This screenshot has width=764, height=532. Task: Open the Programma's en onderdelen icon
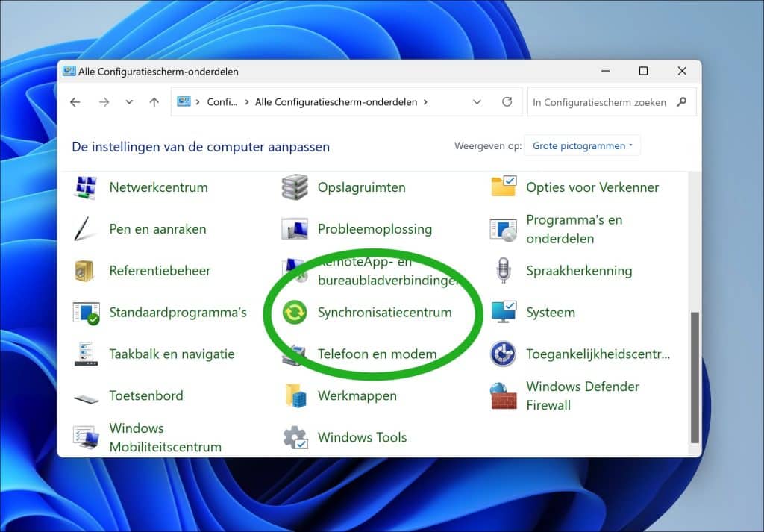(x=504, y=230)
